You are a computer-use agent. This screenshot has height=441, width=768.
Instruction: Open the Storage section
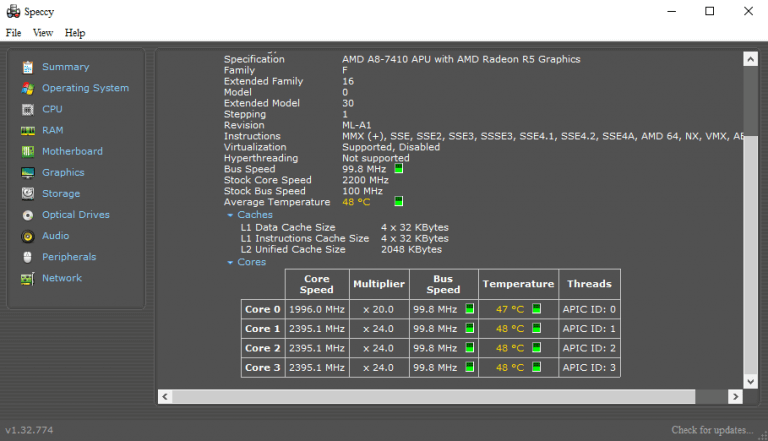(61, 194)
